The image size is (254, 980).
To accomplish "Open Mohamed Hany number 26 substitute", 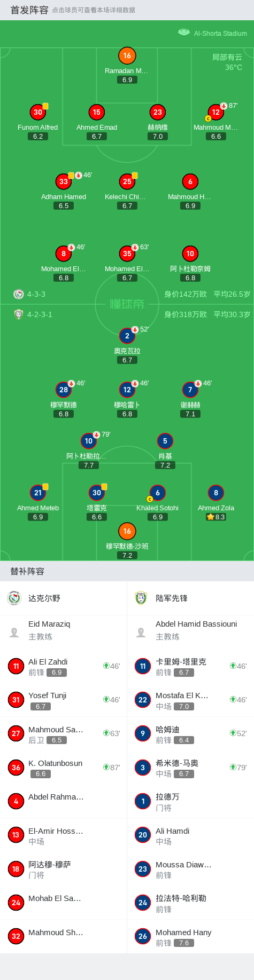I will click(x=190, y=937).
